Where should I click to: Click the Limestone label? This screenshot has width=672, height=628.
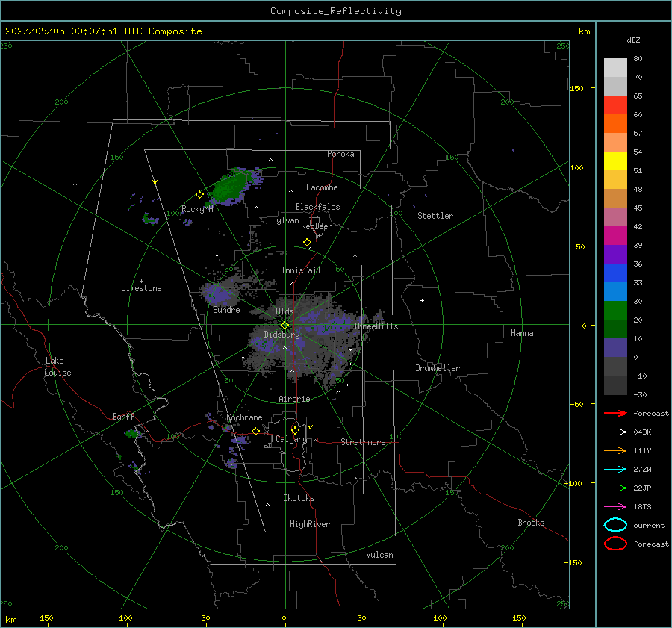point(141,288)
